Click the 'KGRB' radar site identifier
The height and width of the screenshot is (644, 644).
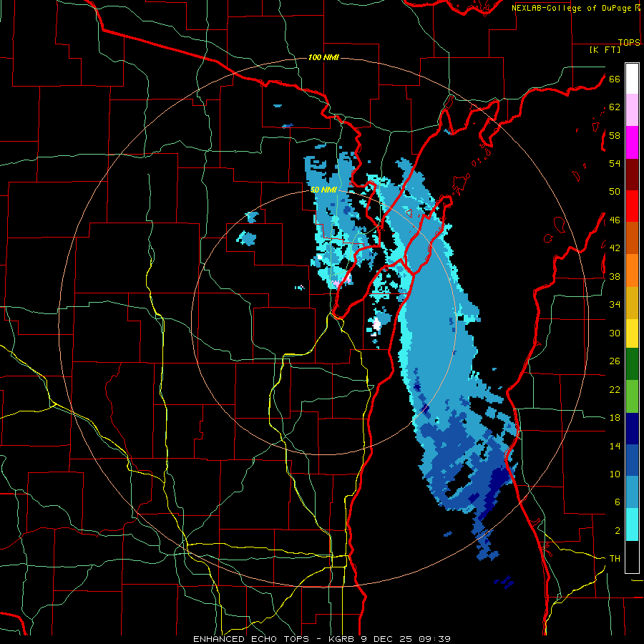point(343,639)
